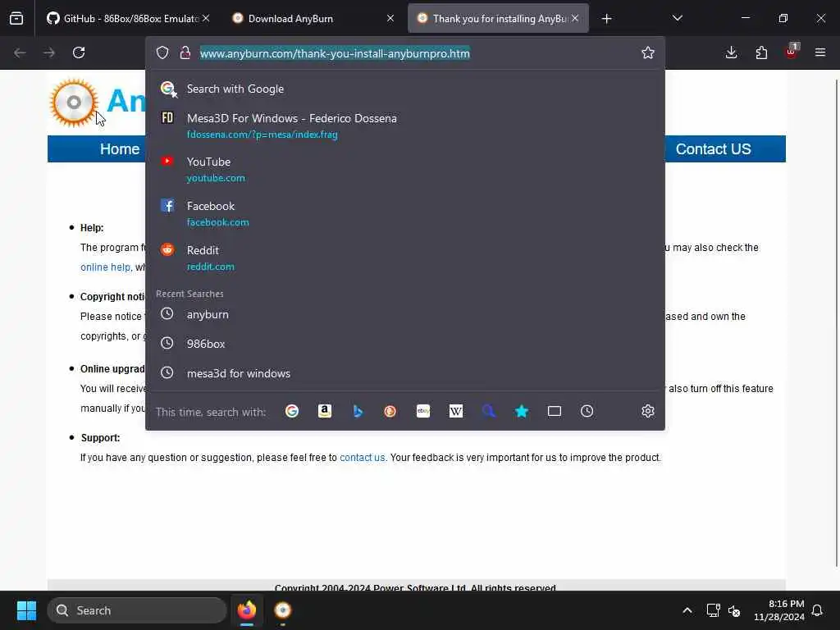Reload the current page

(79, 52)
